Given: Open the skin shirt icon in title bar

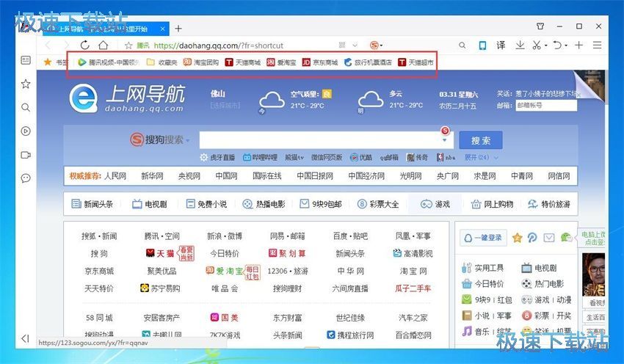Looking at the screenshot, I should [540, 26].
